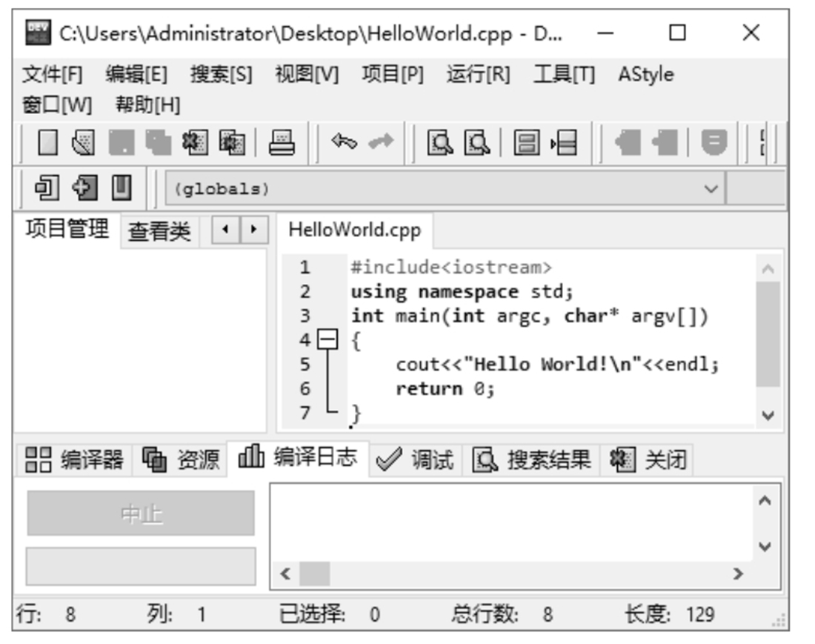Click the Toggle Bookmarks plus icon

coord(84,187)
